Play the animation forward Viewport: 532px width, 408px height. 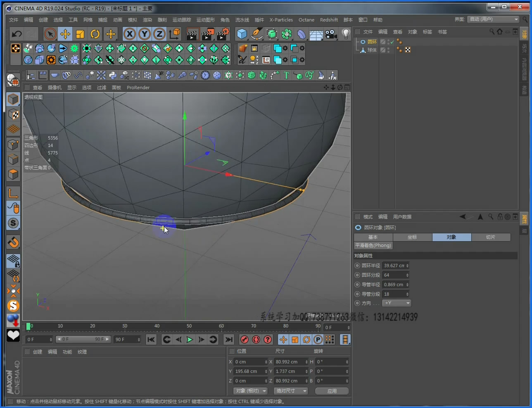[190, 339]
